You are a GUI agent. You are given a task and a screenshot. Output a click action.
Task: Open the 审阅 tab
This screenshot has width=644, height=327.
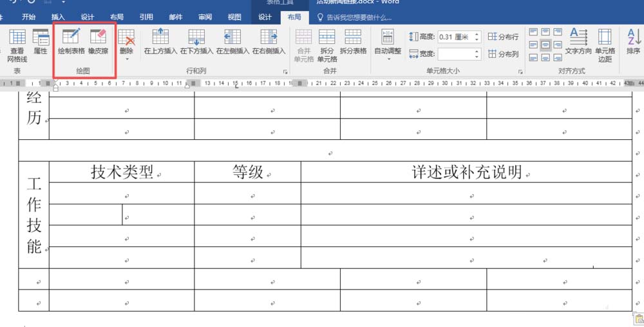205,17
